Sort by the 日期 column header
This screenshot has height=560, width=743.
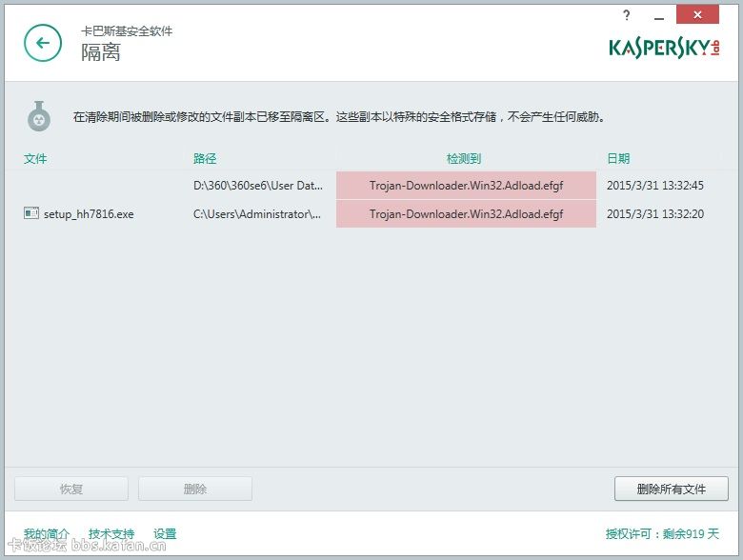618,159
